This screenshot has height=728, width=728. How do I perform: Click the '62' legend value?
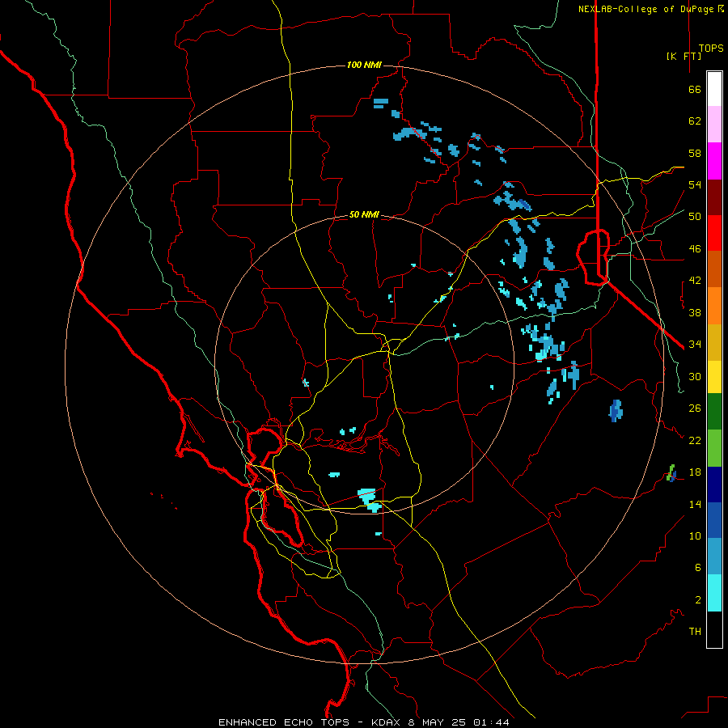695,121
